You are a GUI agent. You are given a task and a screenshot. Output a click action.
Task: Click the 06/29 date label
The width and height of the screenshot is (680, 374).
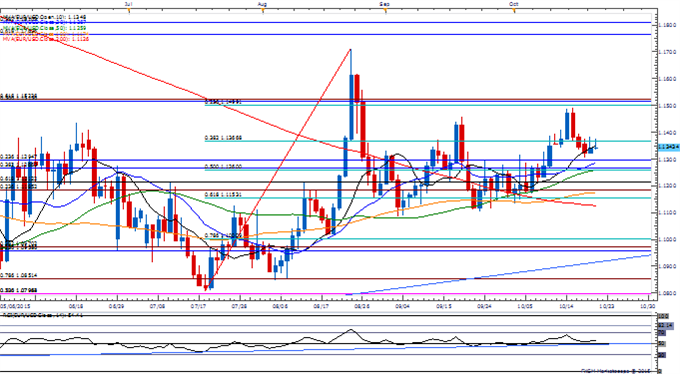(x=117, y=306)
